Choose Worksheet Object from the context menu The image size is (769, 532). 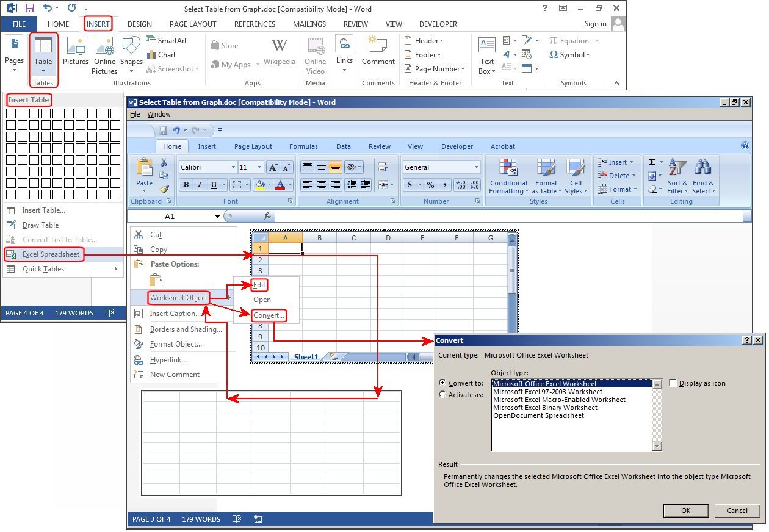(179, 298)
